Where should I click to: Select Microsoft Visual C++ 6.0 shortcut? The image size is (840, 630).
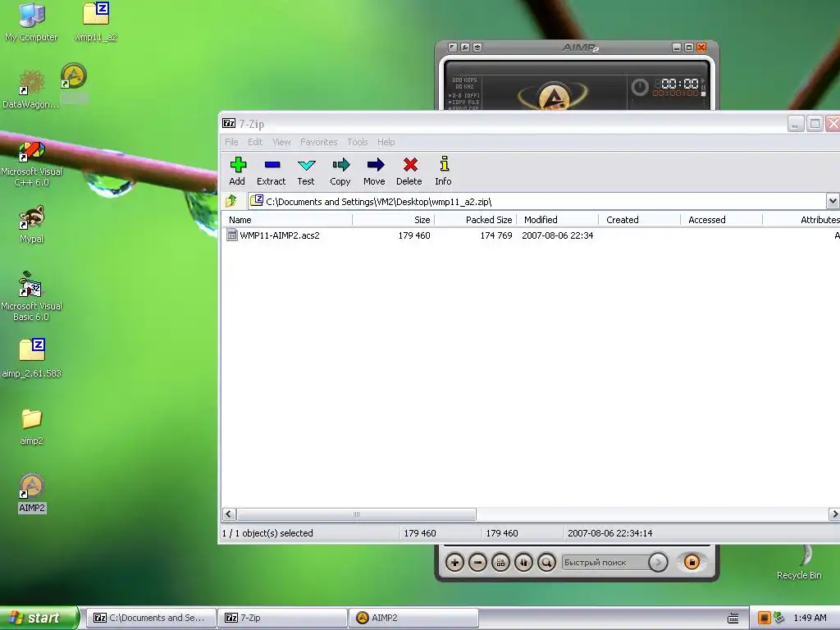[x=32, y=164]
